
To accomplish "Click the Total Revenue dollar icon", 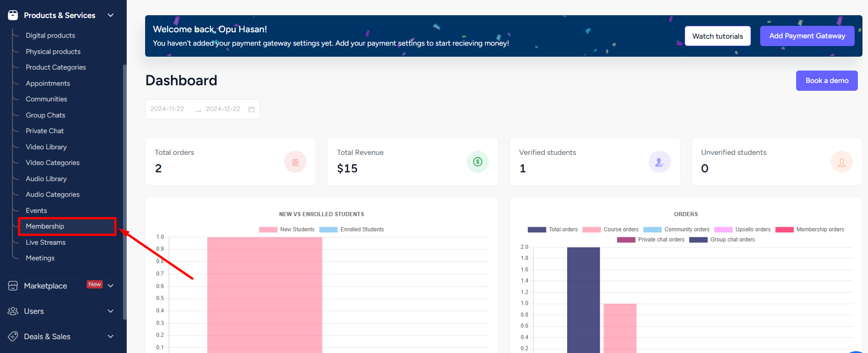I will (478, 162).
